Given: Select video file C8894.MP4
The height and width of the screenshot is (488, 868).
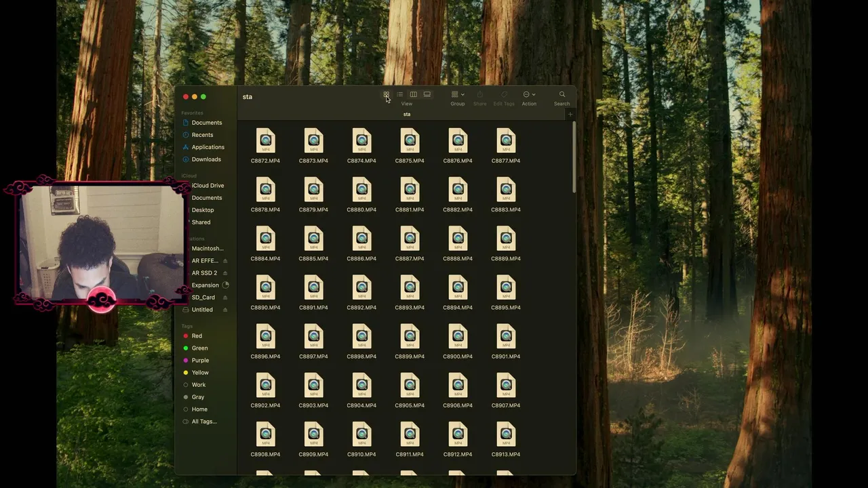Looking at the screenshot, I should pos(458,287).
